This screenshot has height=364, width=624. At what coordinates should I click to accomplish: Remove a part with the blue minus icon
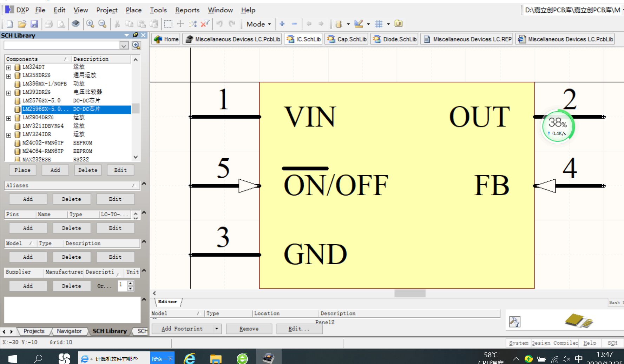[x=294, y=24]
